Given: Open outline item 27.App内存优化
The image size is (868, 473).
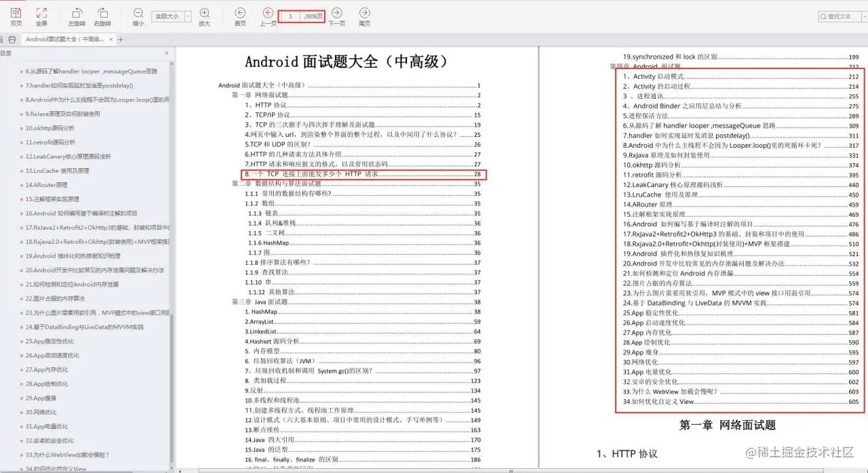Looking at the screenshot, I should click(45, 370).
